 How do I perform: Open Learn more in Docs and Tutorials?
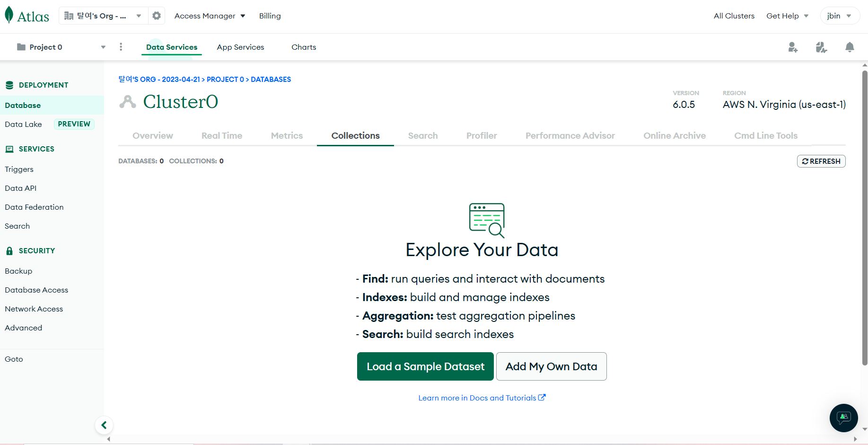[482, 398]
